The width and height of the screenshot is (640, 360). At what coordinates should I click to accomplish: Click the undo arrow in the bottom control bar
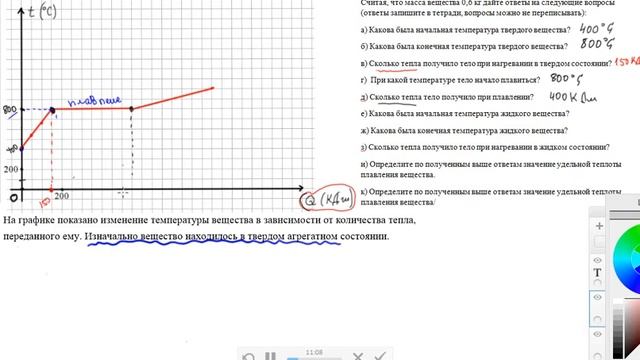[x=248, y=357]
